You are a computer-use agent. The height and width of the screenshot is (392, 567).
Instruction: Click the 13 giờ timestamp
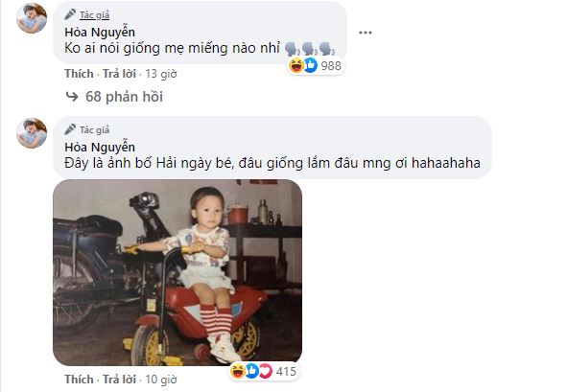coord(161,74)
